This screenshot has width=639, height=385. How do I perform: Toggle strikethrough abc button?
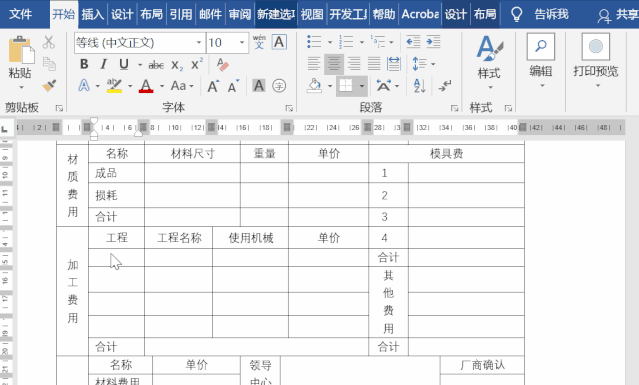[x=156, y=65]
